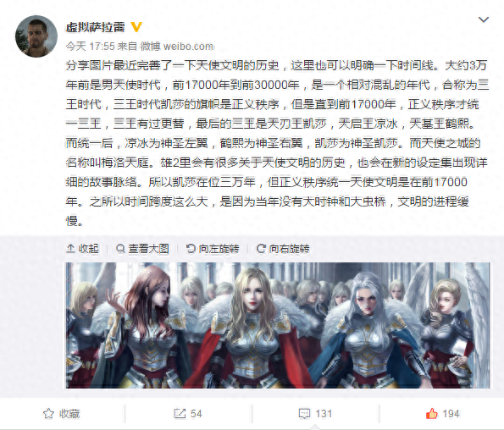
Task: Click the orange verified V badge
Action: (x=136, y=27)
